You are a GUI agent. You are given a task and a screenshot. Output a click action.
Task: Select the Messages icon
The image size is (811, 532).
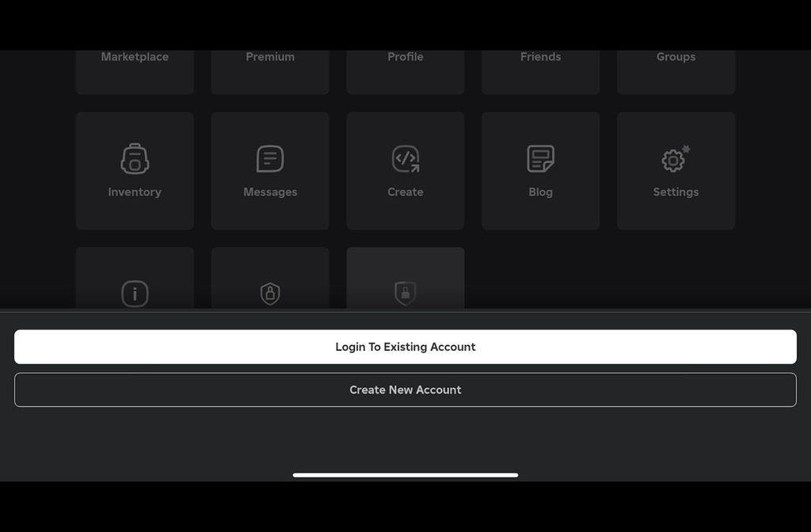(x=270, y=158)
